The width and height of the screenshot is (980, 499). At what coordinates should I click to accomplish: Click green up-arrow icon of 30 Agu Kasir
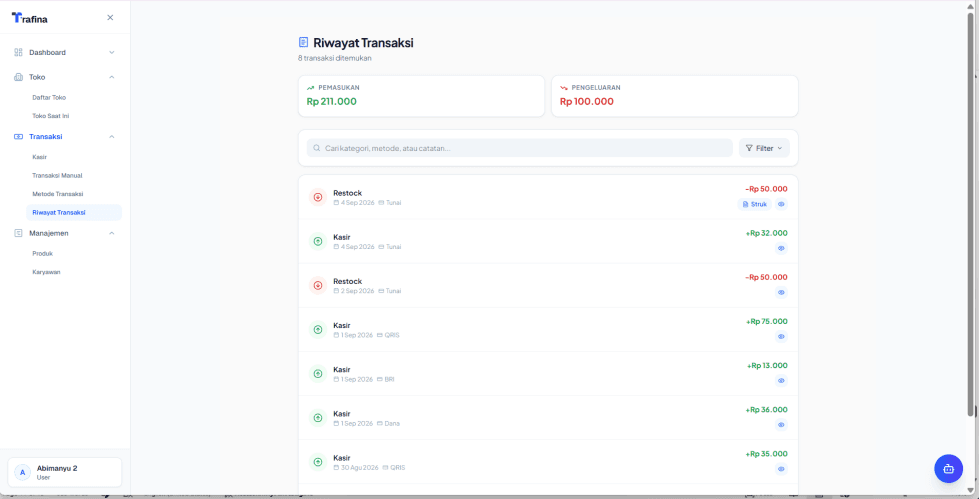[x=318, y=462]
